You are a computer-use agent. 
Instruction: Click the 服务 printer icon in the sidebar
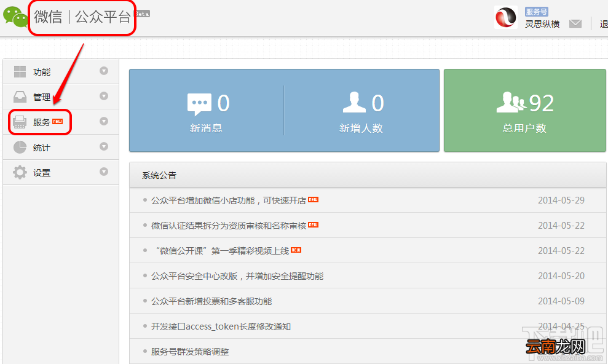[20, 122]
